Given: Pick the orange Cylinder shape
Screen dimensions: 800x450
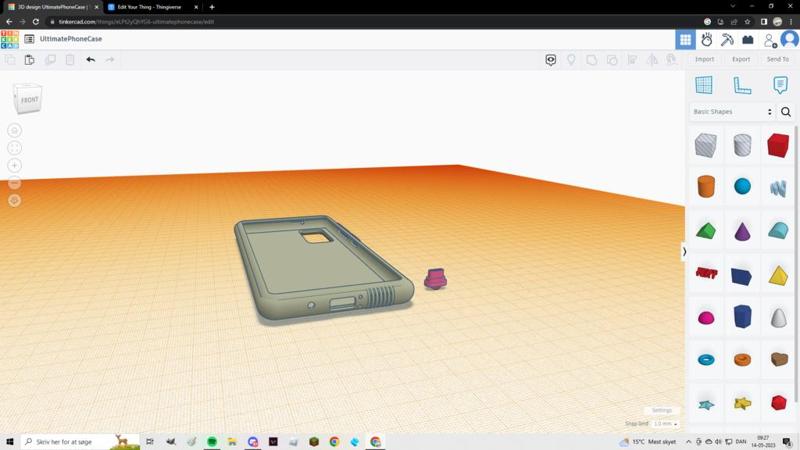Looking at the screenshot, I should click(706, 186).
